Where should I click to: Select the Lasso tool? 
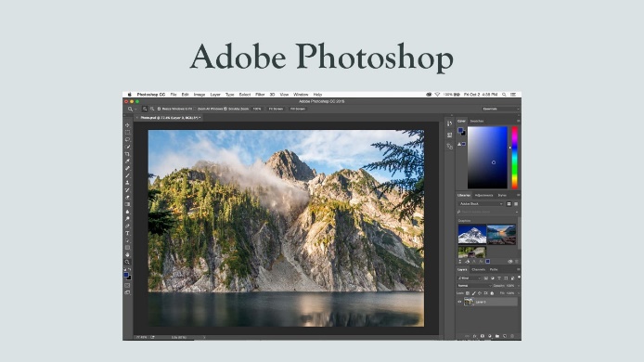(x=127, y=140)
